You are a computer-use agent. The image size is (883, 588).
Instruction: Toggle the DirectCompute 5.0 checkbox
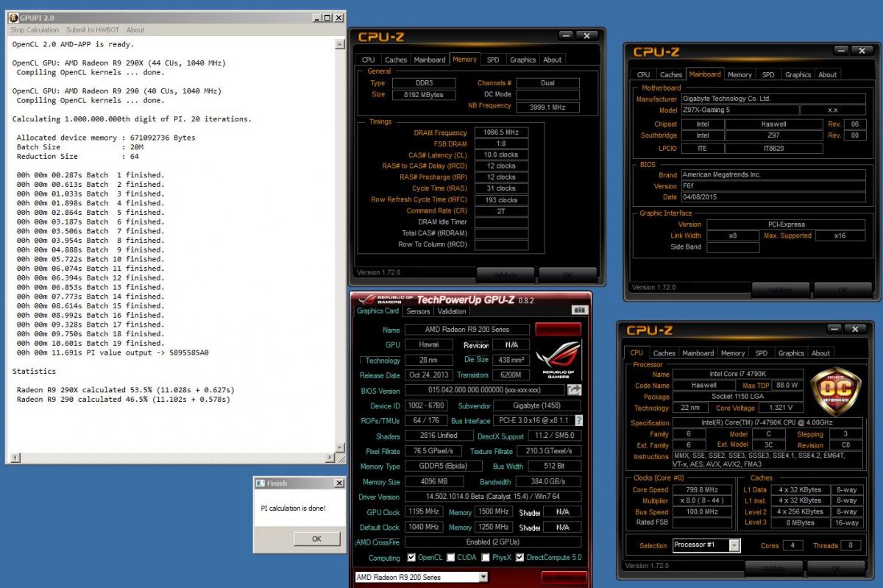pos(520,558)
